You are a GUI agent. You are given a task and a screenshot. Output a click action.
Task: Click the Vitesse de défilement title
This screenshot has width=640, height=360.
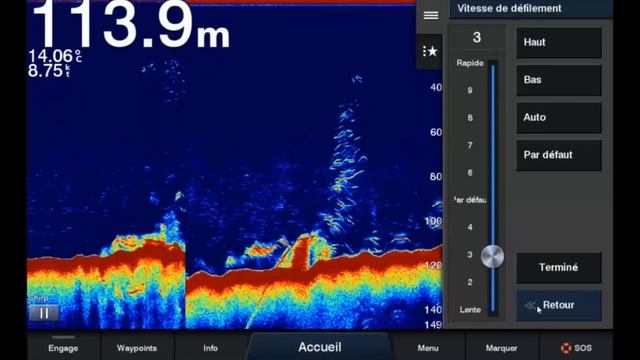(x=509, y=8)
